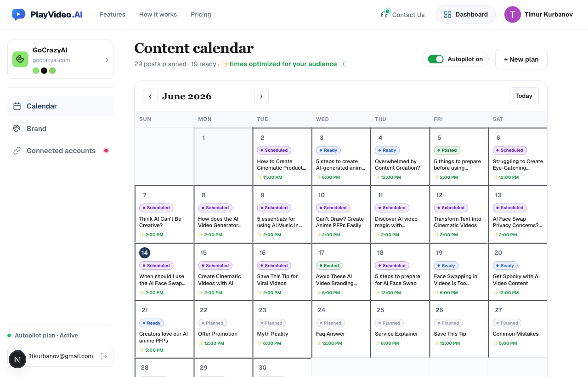The image size is (588, 377).
Task: Click the GoCrazyAI green brand logo
Action: pyautogui.click(x=20, y=59)
